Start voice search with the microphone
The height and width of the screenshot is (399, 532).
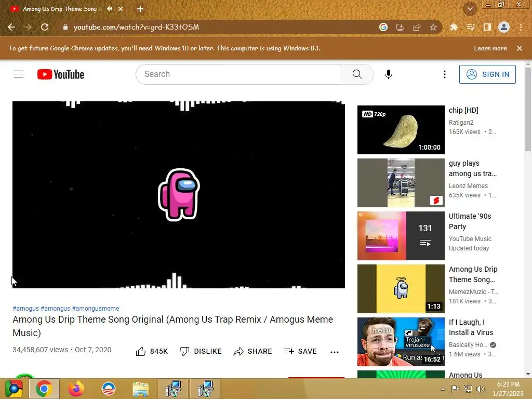[x=389, y=74]
